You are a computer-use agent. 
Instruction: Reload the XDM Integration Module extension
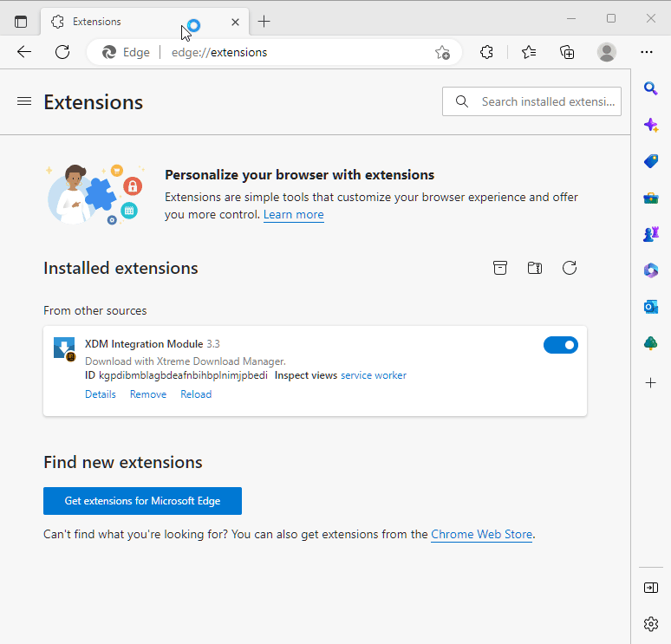pos(196,394)
